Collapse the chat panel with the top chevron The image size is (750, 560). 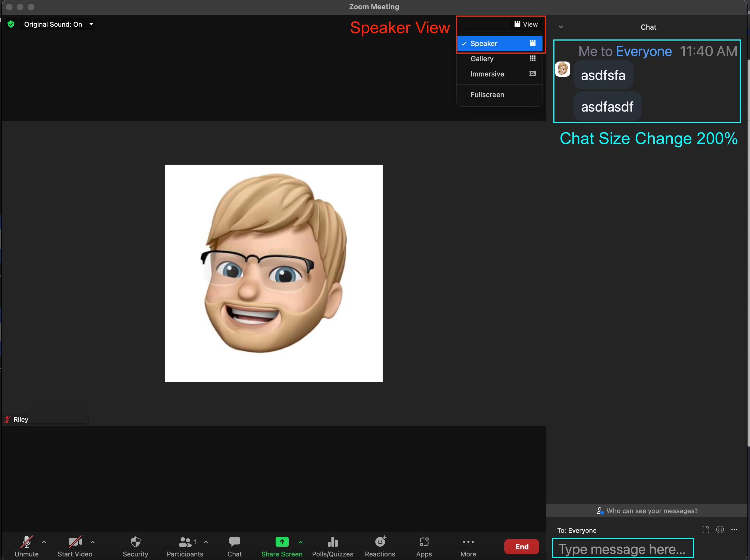[x=561, y=27]
